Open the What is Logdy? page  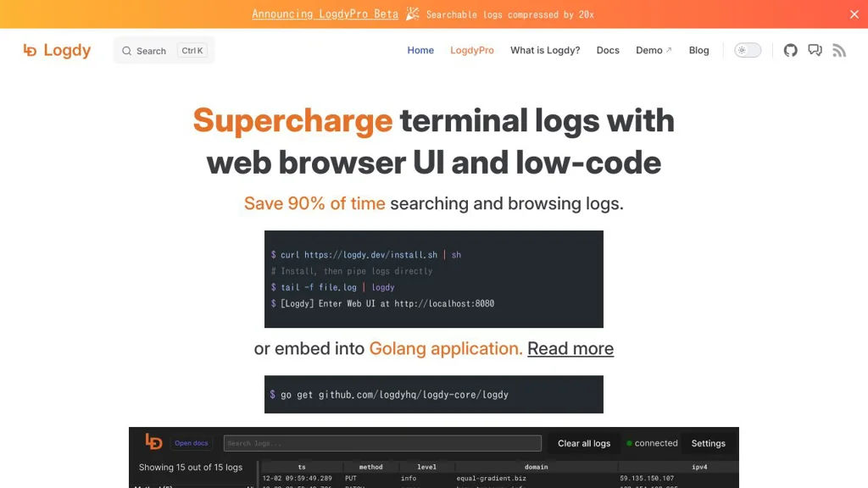[x=545, y=50]
